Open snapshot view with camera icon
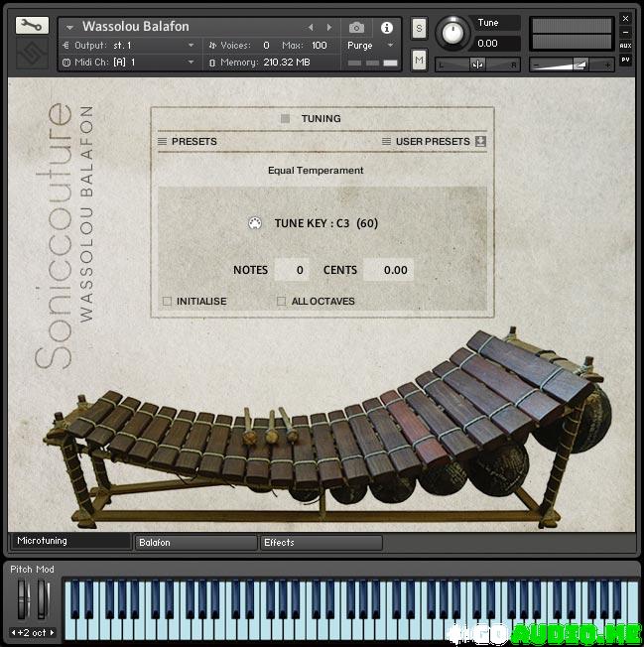Viewport: 644px width, 647px height. tap(356, 28)
